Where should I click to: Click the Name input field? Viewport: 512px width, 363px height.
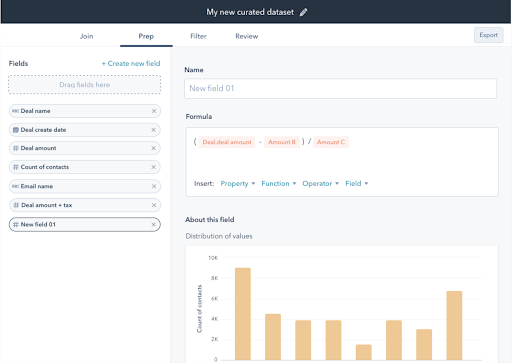tap(340, 88)
